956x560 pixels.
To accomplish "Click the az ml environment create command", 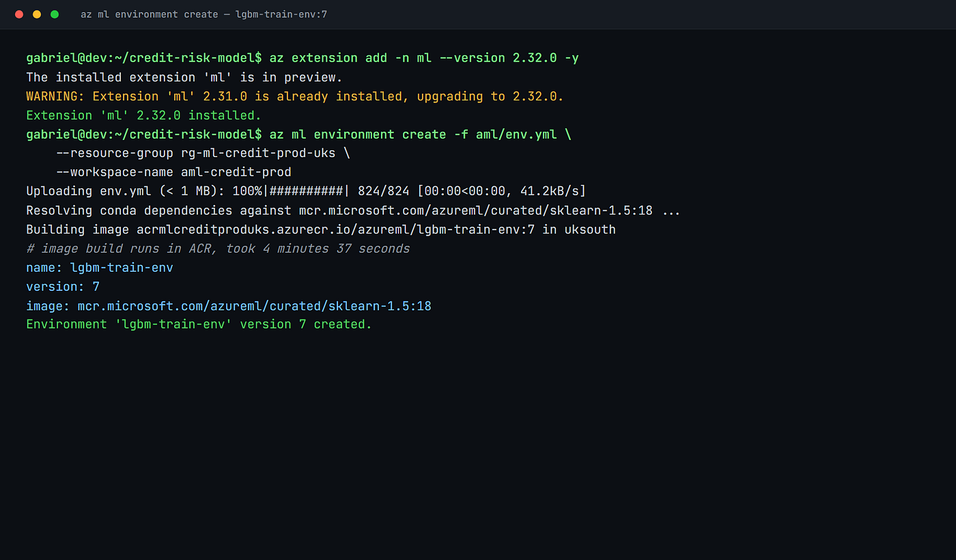I will tap(421, 135).
